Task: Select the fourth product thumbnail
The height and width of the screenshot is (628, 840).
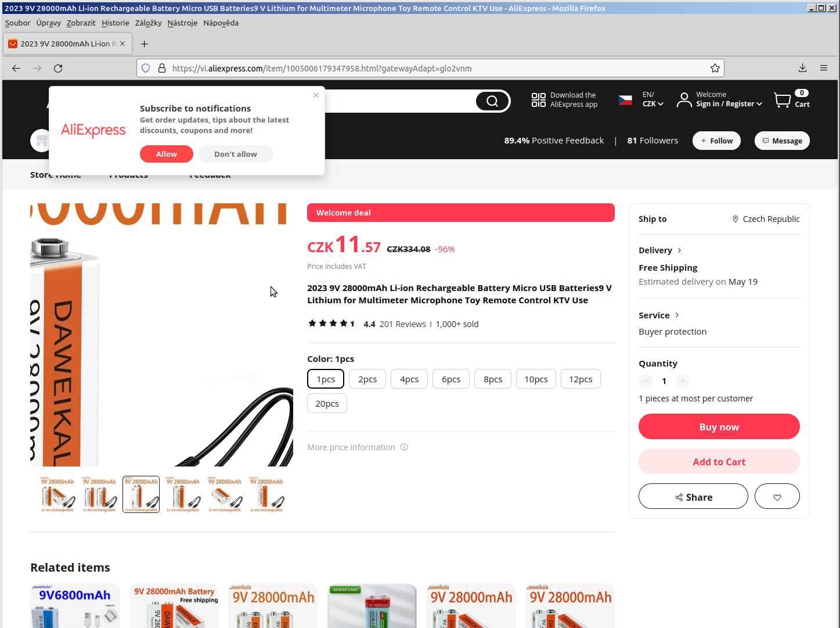Action: 183,494
